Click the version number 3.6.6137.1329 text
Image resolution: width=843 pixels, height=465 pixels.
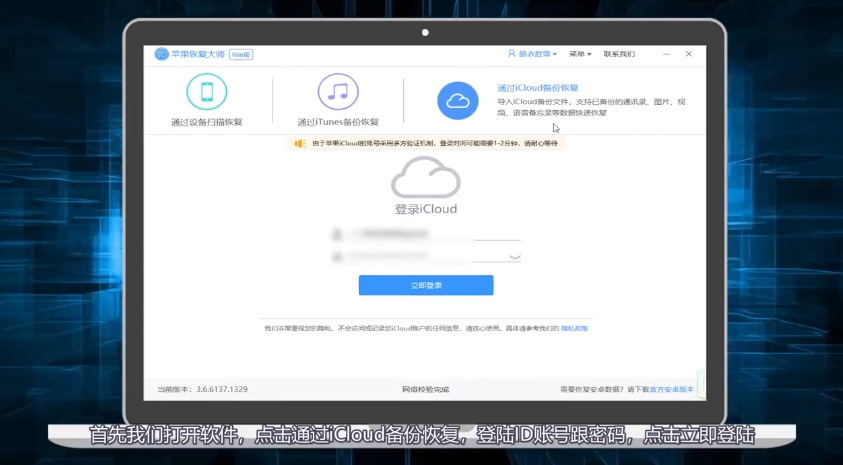pyautogui.click(x=222, y=389)
